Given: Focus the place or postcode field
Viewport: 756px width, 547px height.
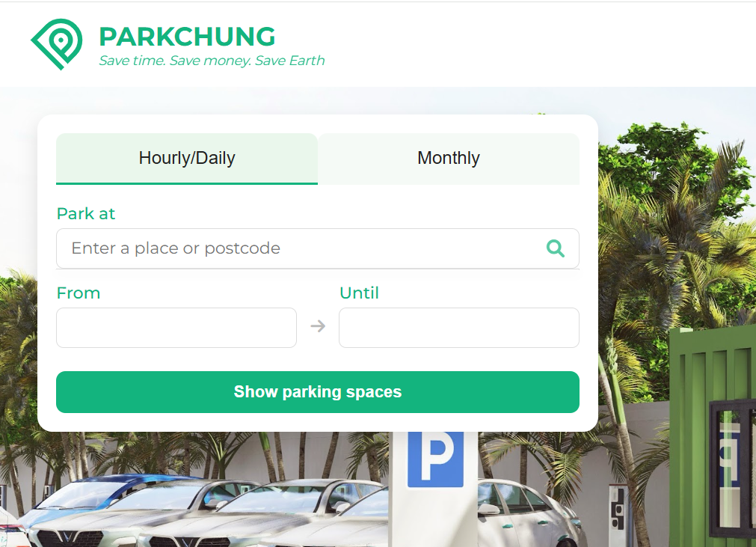Looking at the screenshot, I should click(x=318, y=248).
